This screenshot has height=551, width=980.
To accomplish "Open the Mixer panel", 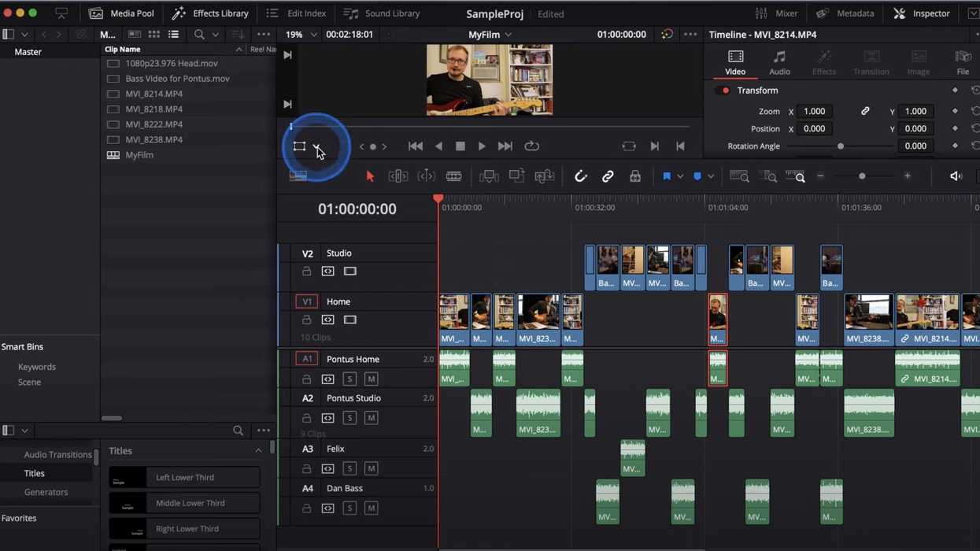I will (x=776, y=13).
